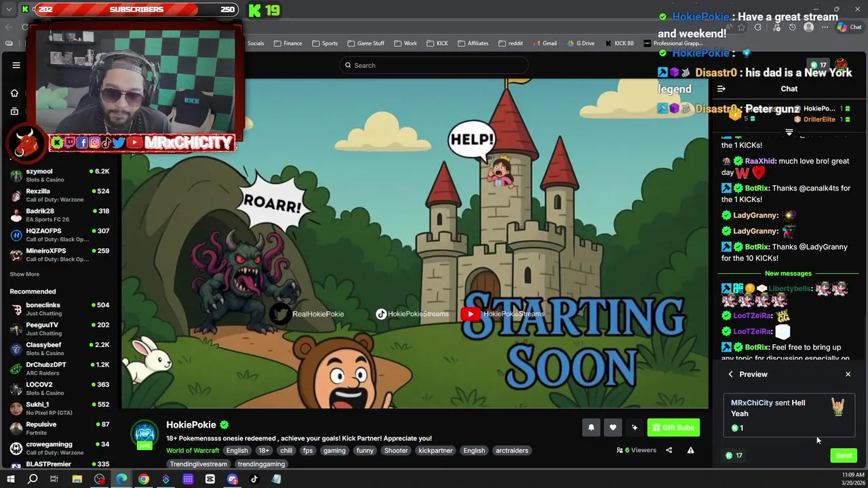Open the purple grid app on taskbar
Screen dimensions: 868x488
point(188,479)
